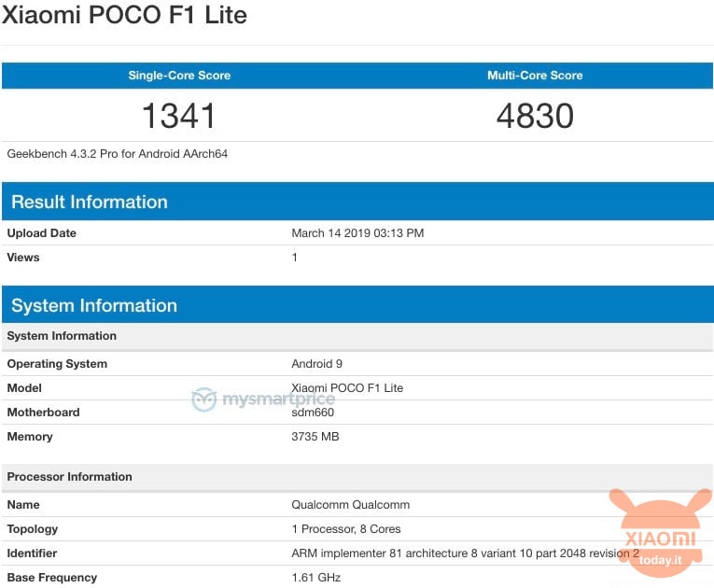Select the '3735 MB' memory value
The height and width of the screenshot is (588, 714).
point(315,436)
